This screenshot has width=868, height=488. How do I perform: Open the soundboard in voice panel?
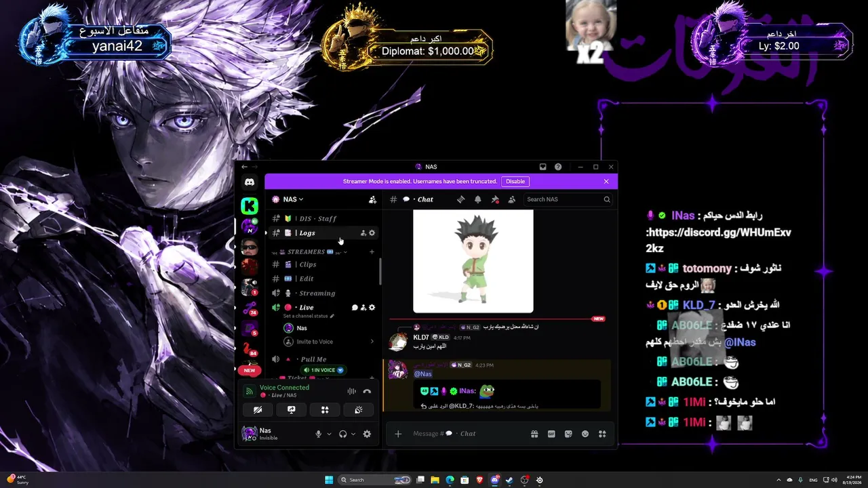tap(359, 409)
